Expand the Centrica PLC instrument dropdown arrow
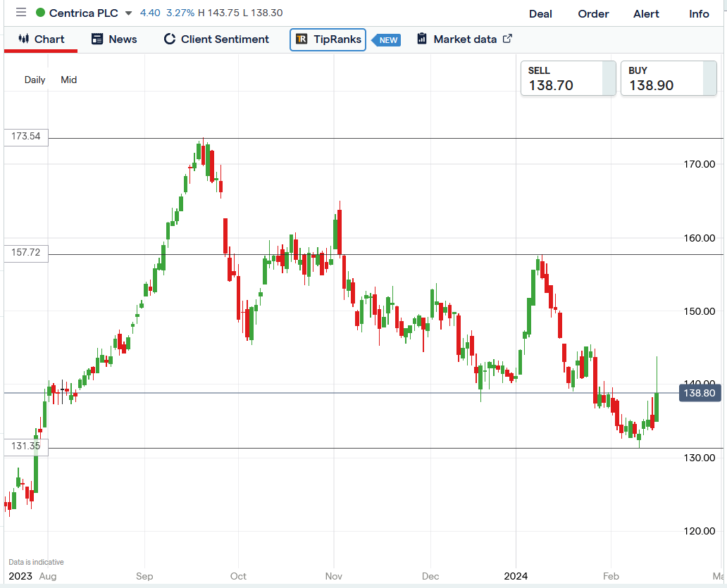 pos(128,13)
